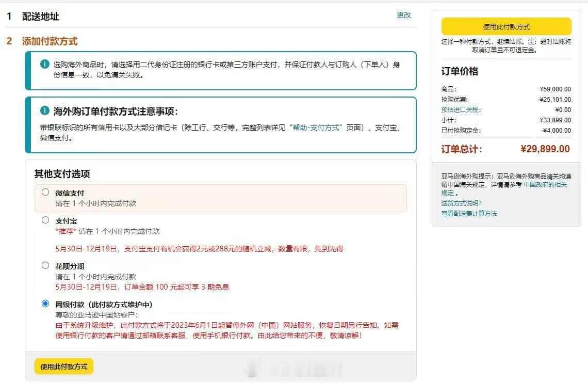Viewport: 588px width, 383px height.
Task: Click the 已付抢购定金 label
Action: coord(461,131)
